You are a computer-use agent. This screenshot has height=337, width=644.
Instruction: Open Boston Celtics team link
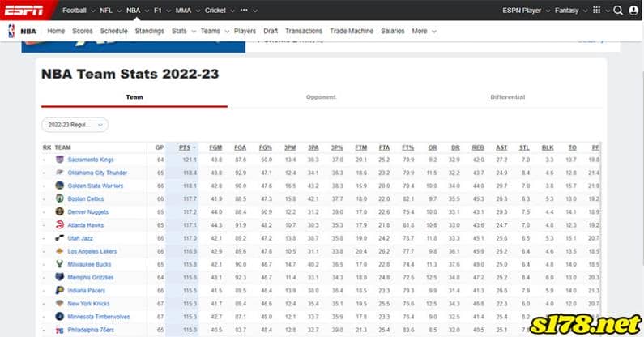[x=86, y=199]
